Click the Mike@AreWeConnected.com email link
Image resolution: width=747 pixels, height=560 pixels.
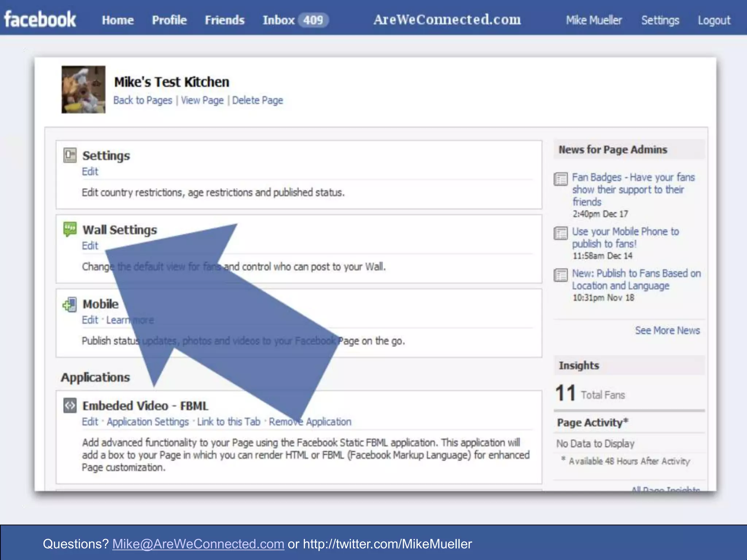point(198,544)
